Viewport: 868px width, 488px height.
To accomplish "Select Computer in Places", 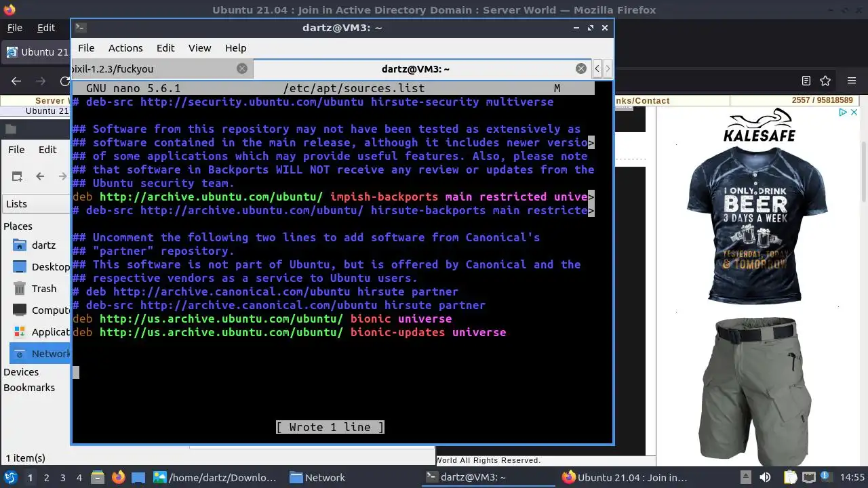I will (41, 310).
